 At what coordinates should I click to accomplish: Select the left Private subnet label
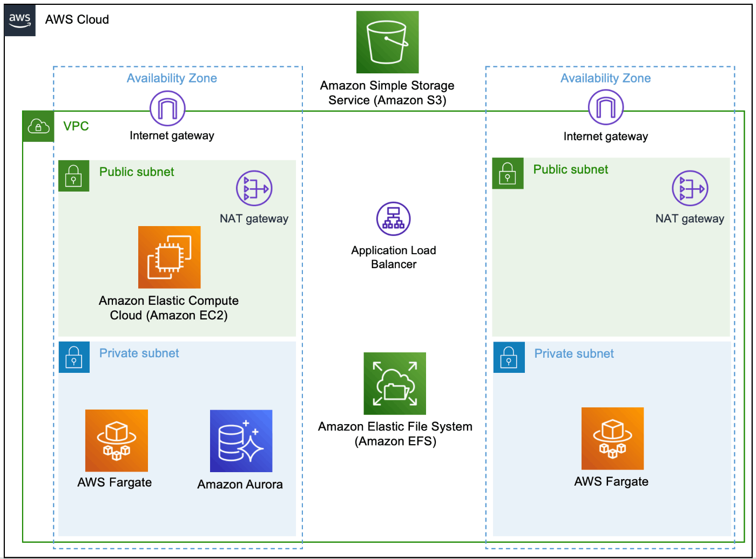pos(139,353)
